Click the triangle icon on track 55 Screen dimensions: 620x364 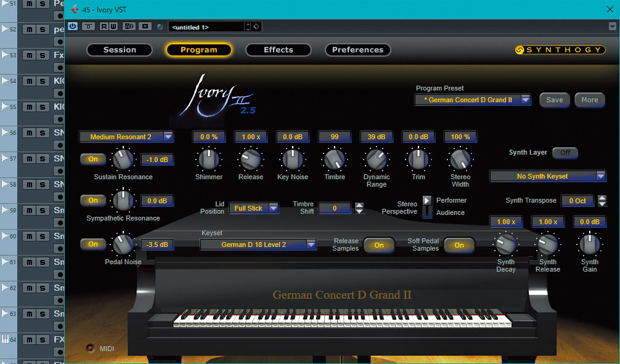click(x=5, y=107)
